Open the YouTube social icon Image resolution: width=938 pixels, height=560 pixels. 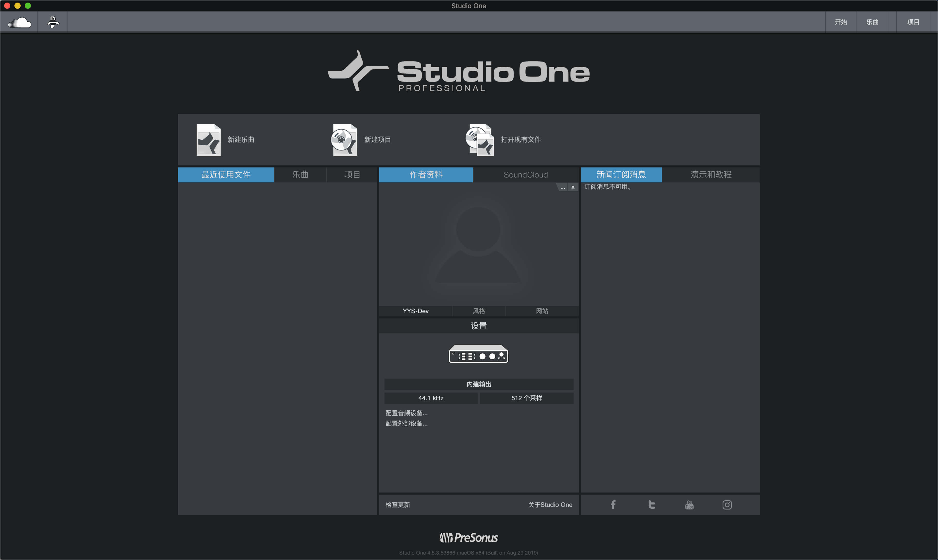click(x=689, y=505)
